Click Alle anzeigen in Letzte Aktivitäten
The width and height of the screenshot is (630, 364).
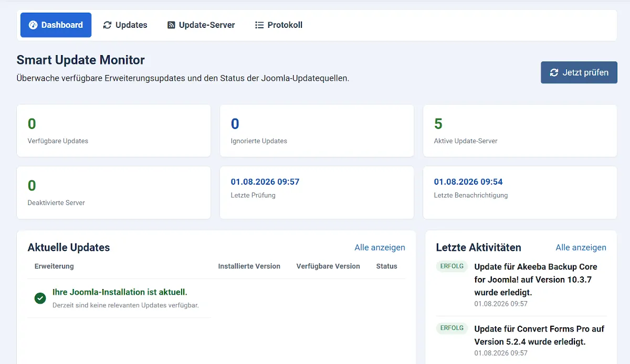pyautogui.click(x=581, y=248)
